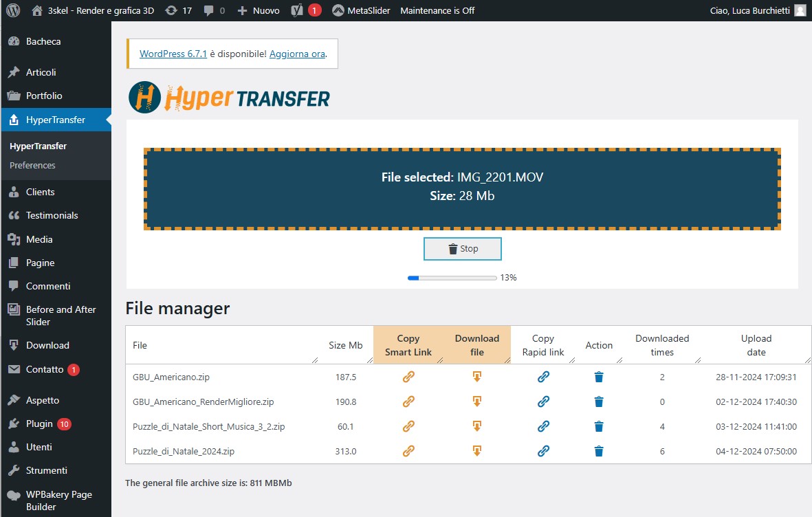Open HyperTransfer Preferences submenu
Screen dimensions: 812x517
tap(32, 165)
